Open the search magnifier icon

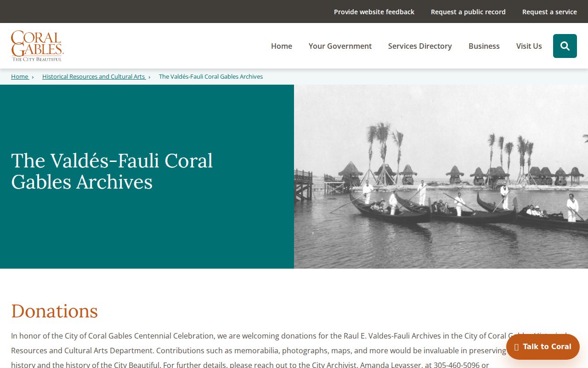pyautogui.click(x=565, y=46)
